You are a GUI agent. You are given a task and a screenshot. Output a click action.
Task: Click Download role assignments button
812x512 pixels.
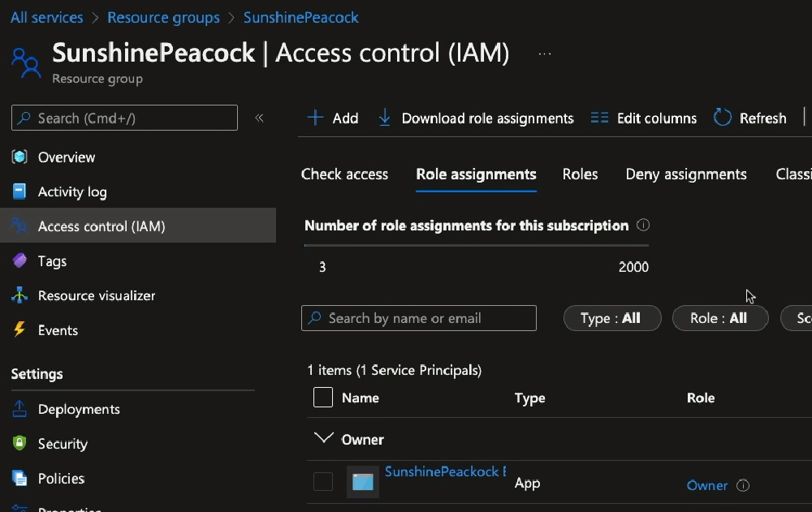pos(476,118)
